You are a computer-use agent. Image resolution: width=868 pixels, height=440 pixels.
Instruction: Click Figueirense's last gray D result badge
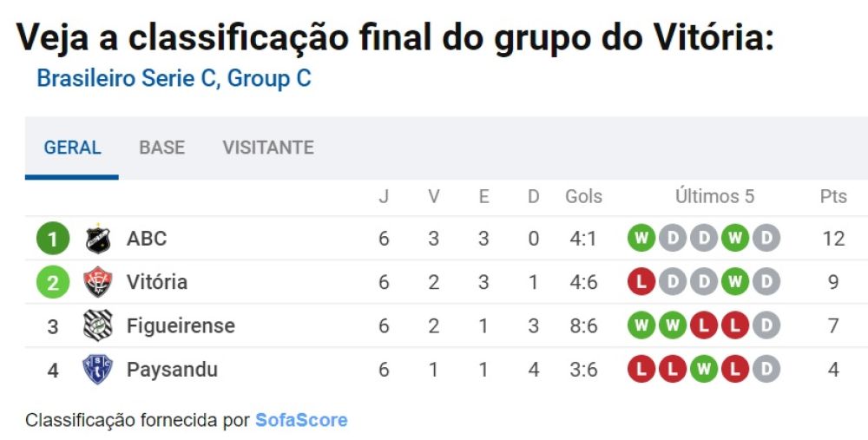pyautogui.click(x=766, y=326)
